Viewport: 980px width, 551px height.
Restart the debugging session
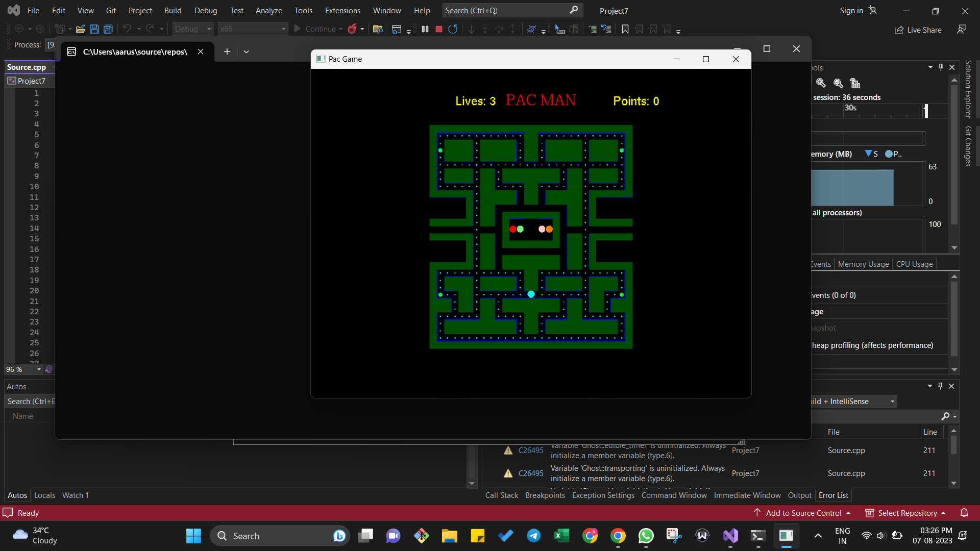tap(453, 29)
